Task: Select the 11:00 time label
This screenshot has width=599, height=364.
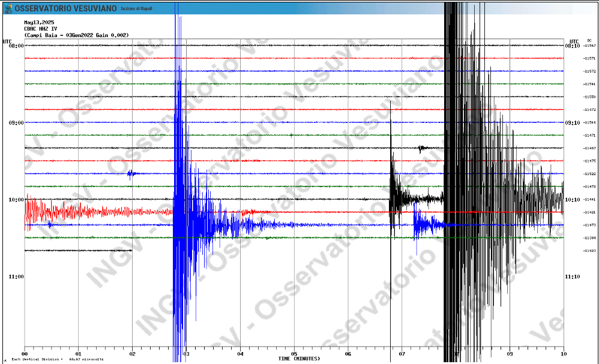Action: point(16,276)
